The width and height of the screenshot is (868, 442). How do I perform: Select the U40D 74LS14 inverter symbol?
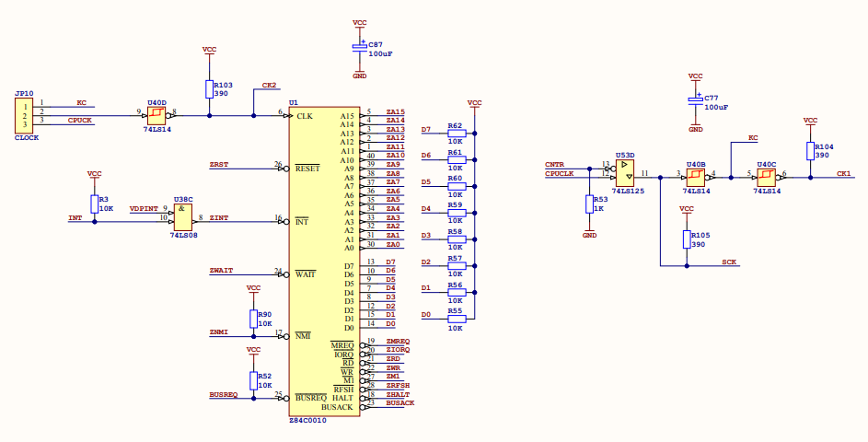pos(157,116)
